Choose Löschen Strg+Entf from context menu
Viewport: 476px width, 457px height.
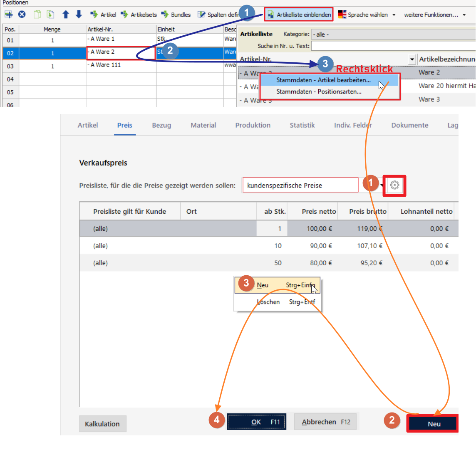pyautogui.click(x=278, y=301)
